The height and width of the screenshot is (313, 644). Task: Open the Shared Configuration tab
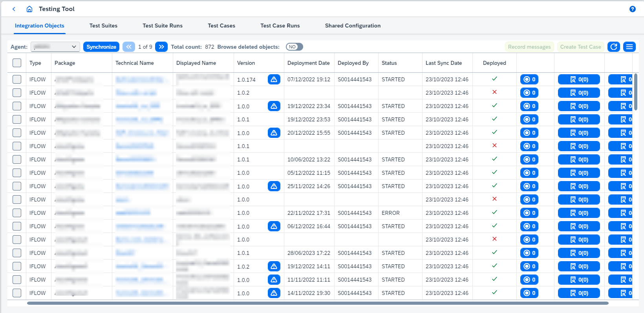(x=353, y=26)
